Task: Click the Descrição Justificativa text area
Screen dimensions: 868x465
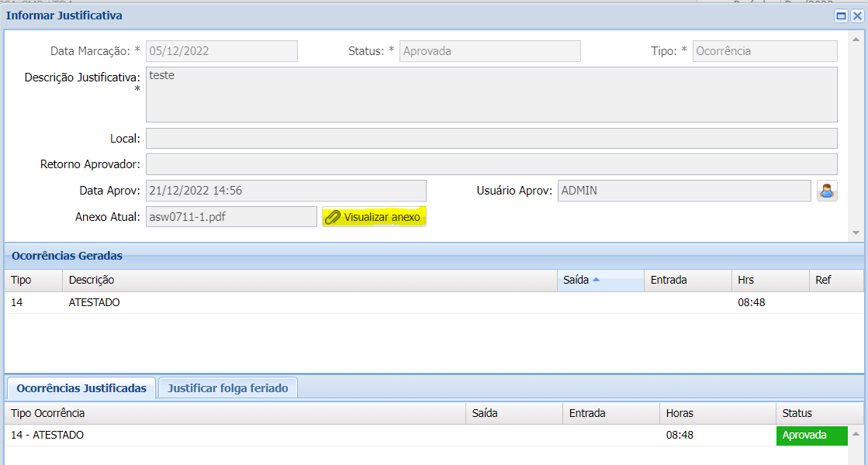Action: (492, 95)
